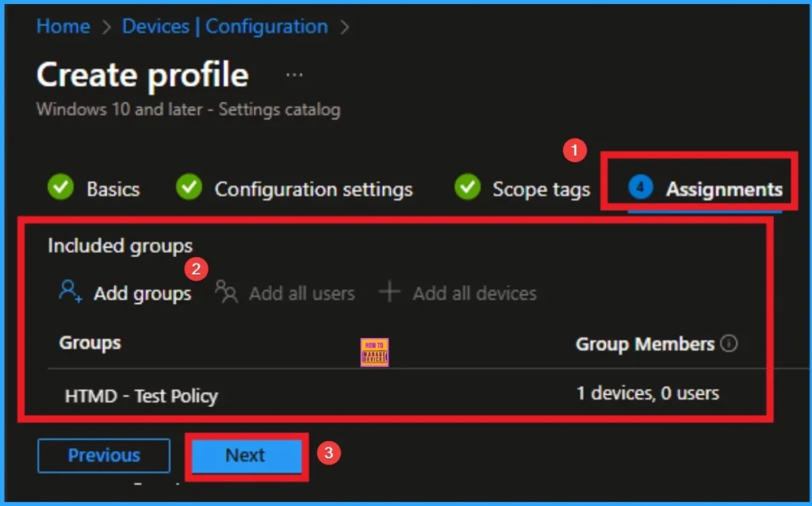Click the Add all users icon
This screenshot has height=506, width=812.
[226, 293]
